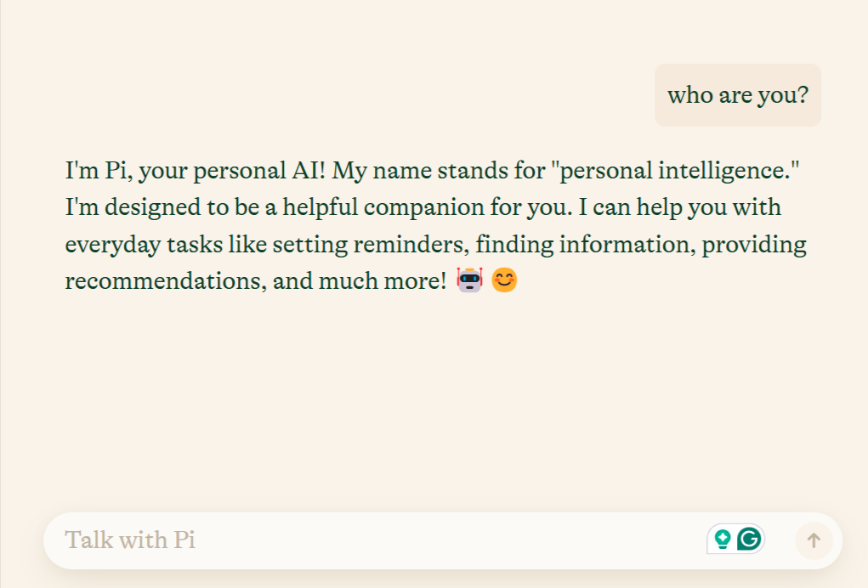Click the word "recommendations" in the reply
This screenshot has width=868, height=588.
pyautogui.click(x=166, y=281)
